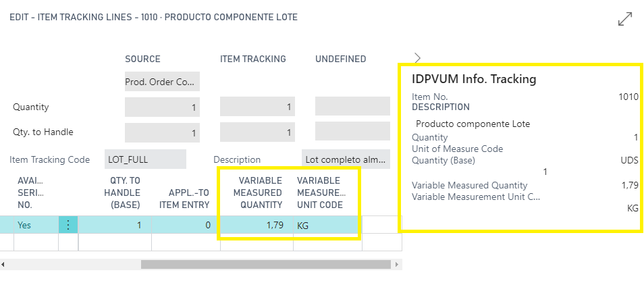Click the Item No. 1010 value in FactBox
This screenshot has width=644, height=281.
tap(630, 97)
